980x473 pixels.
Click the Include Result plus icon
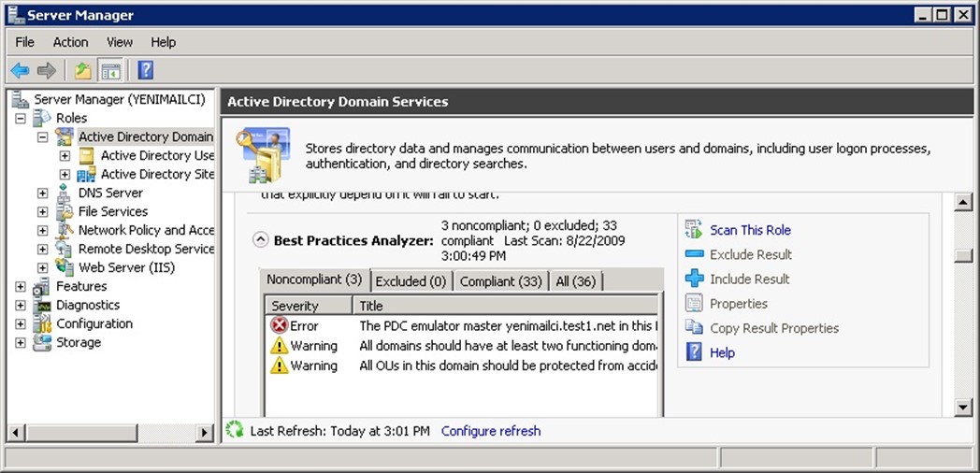[694, 279]
